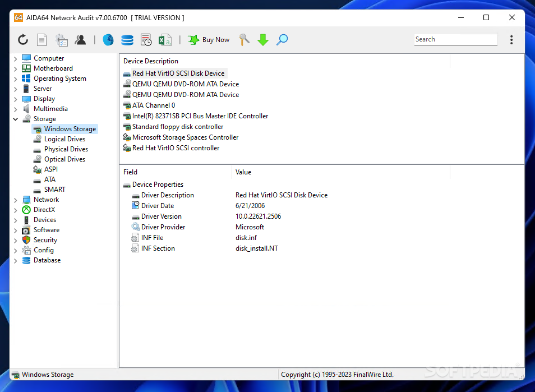Expand the Display tree node
Image resolution: width=535 pixels, height=392 pixels.
pyautogui.click(x=15, y=99)
